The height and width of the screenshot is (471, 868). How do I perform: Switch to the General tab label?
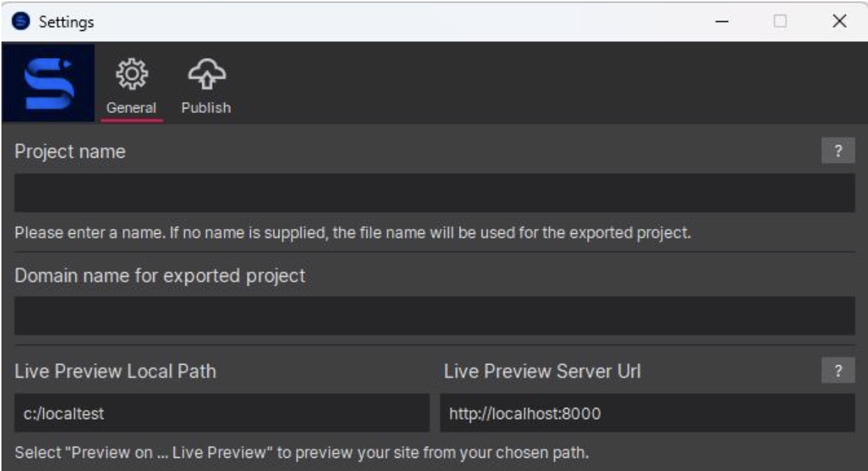pyautogui.click(x=131, y=108)
